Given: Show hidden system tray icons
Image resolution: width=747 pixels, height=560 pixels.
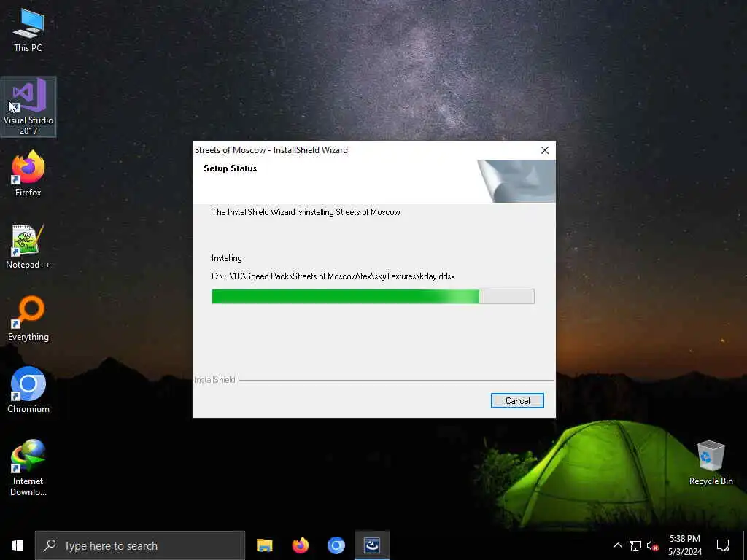Looking at the screenshot, I should pos(617,545).
